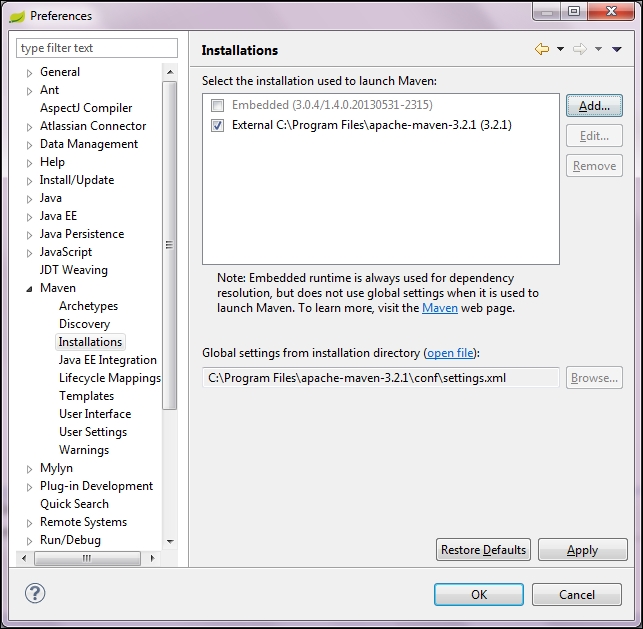Click the Browse... button

[x=594, y=378]
